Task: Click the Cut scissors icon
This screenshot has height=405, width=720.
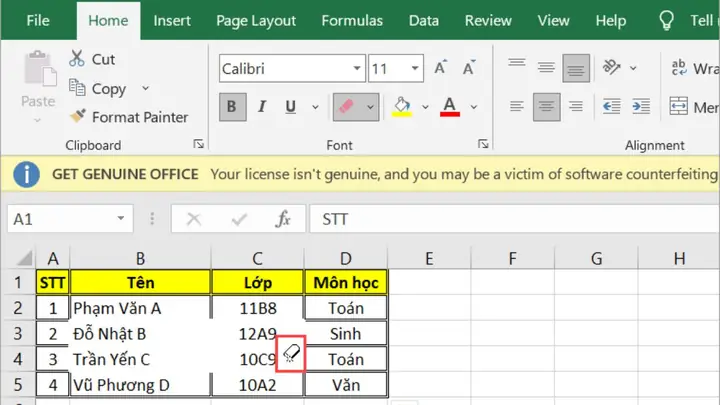Action: [77, 59]
